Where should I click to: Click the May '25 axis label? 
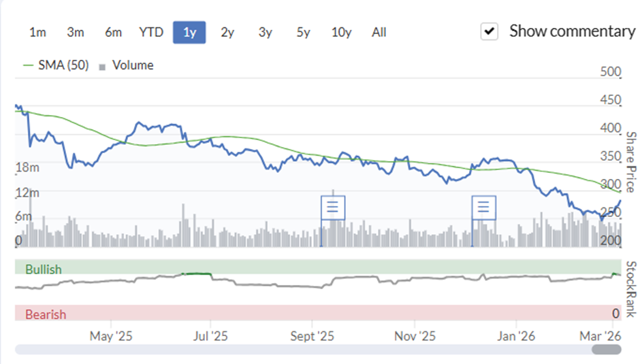pos(111,336)
